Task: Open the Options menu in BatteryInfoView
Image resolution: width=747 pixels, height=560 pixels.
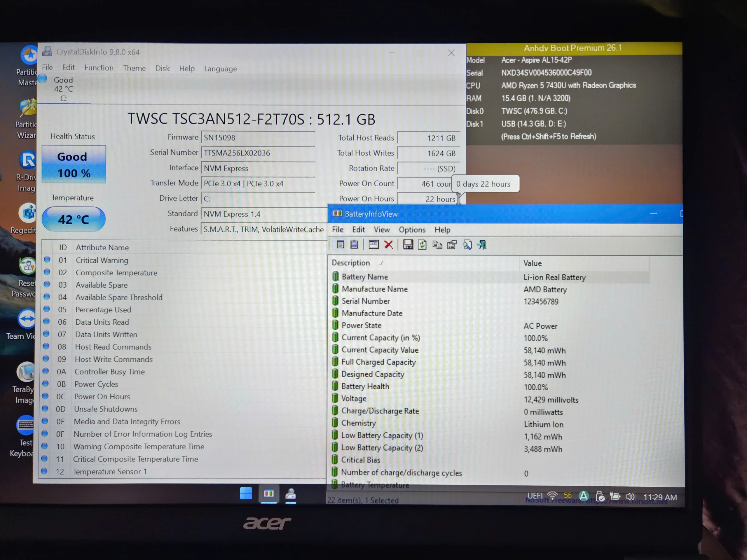Action: point(412,230)
